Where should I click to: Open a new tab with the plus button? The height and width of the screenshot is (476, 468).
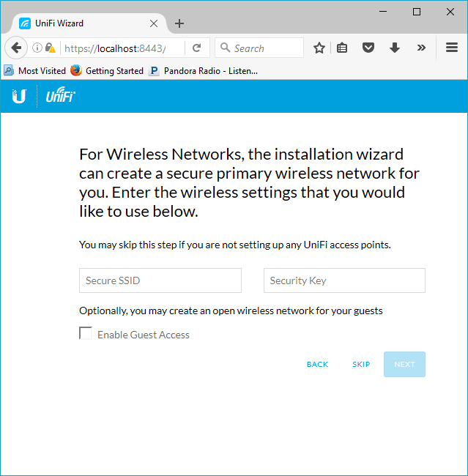[x=179, y=23]
